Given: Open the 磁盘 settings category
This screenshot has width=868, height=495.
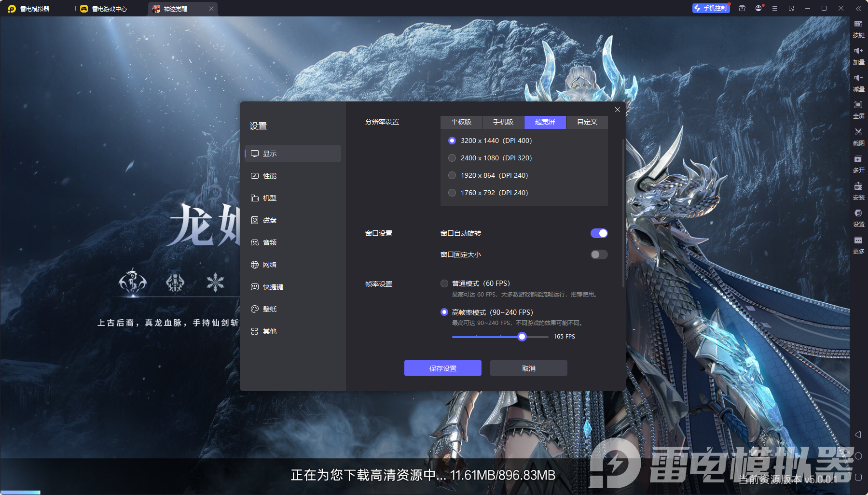Looking at the screenshot, I should (x=293, y=220).
